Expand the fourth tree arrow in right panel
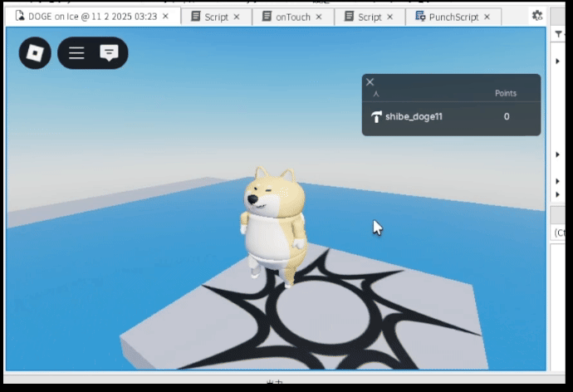Screen dimensions: 573x392 [558, 194]
